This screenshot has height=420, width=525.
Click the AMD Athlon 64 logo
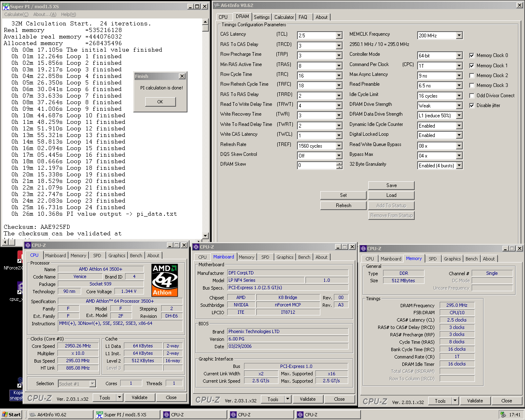click(164, 280)
